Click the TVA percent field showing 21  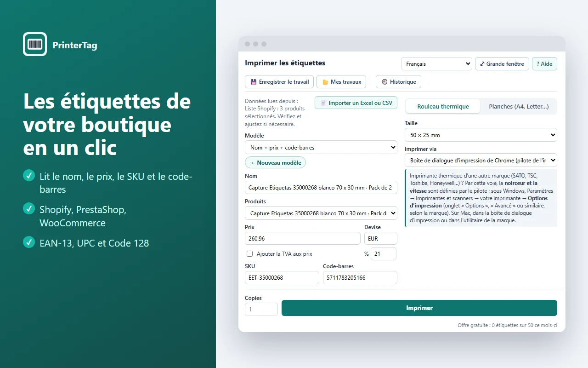[x=384, y=254]
